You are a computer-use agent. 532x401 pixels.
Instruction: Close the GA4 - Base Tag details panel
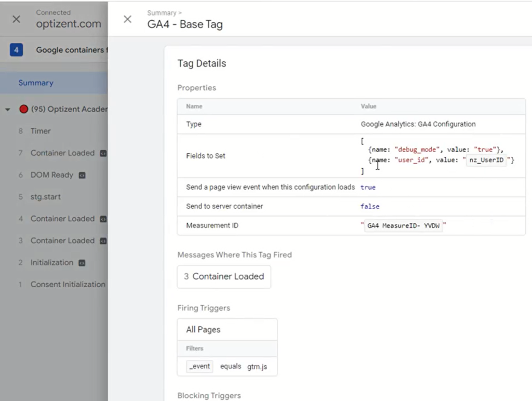127,19
